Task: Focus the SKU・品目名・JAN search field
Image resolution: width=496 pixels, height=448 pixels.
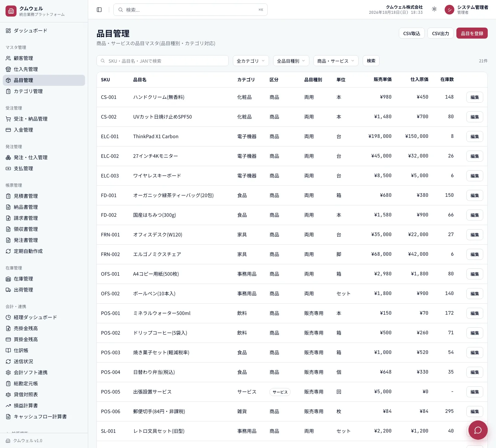Action: [163, 61]
